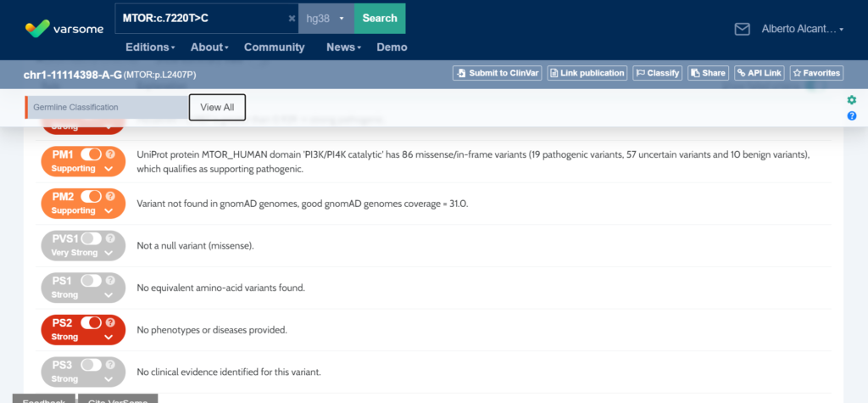Click the Search button
Image resolution: width=868 pixels, height=403 pixels.
click(x=379, y=19)
